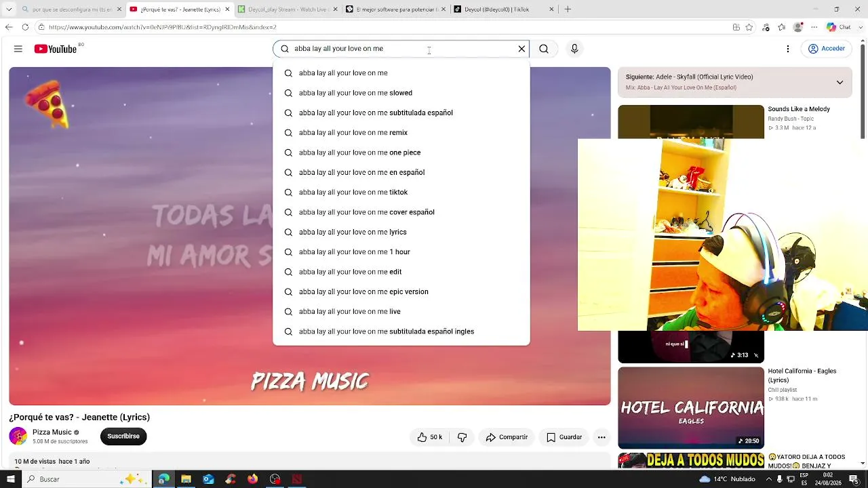Select the "remix" search suggestion
Viewport: 868px width, 488px height.
[x=401, y=133]
